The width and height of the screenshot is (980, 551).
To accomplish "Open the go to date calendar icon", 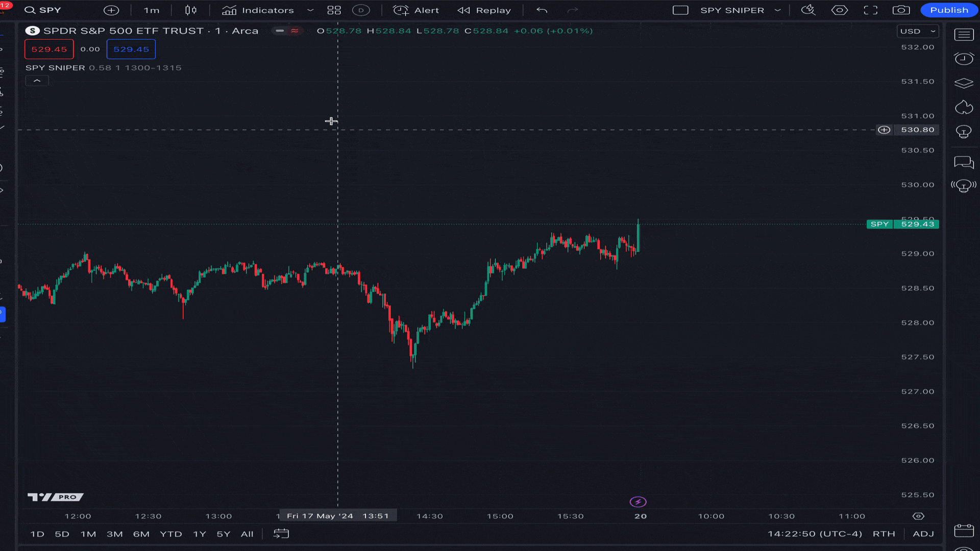I will (281, 534).
